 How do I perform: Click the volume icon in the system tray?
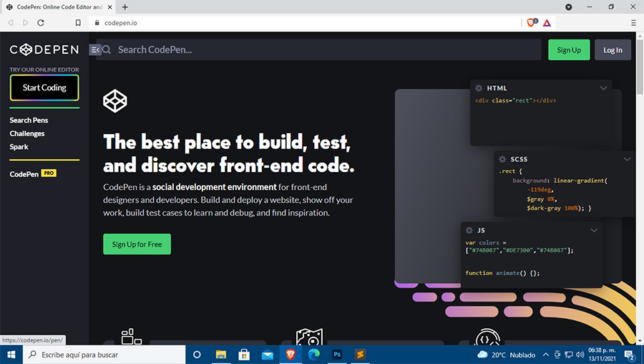(580, 355)
